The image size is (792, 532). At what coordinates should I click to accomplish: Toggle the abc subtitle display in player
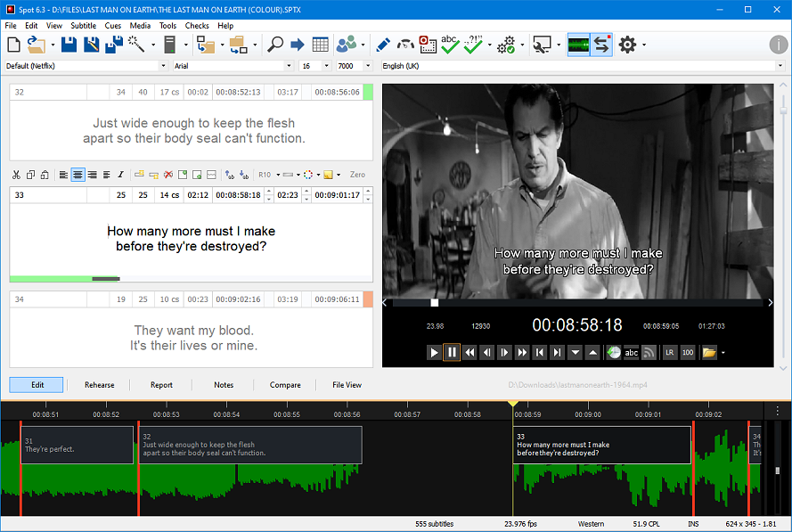pyautogui.click(x=632, y=353)
